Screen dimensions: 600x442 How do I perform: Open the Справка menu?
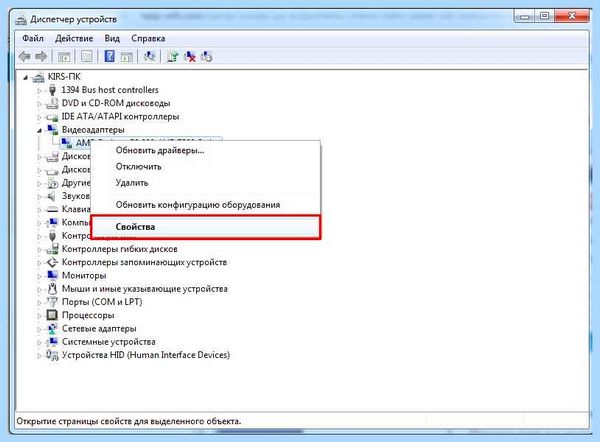click(148, 38)
